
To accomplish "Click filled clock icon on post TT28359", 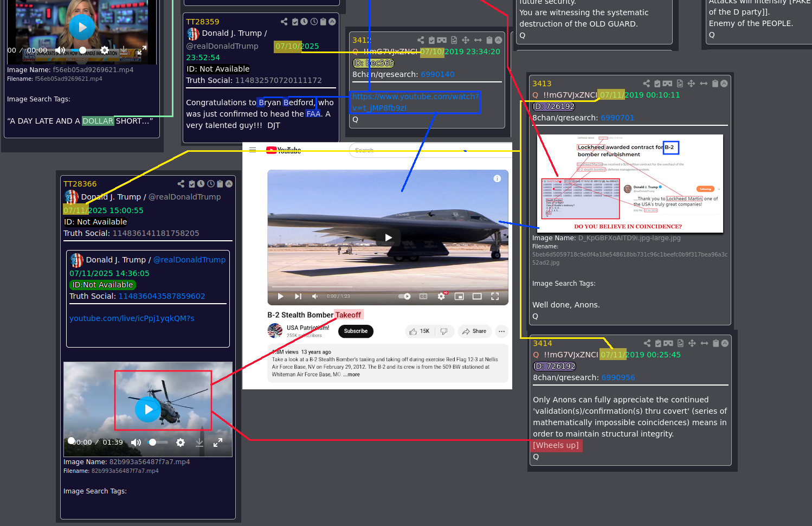I will click(x=304, y=22).
